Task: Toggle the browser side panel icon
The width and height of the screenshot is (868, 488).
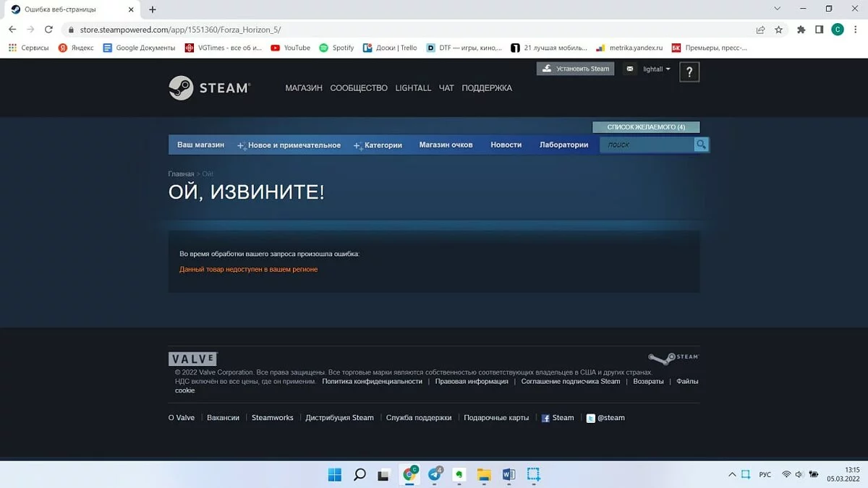Action: coord(819,30)
